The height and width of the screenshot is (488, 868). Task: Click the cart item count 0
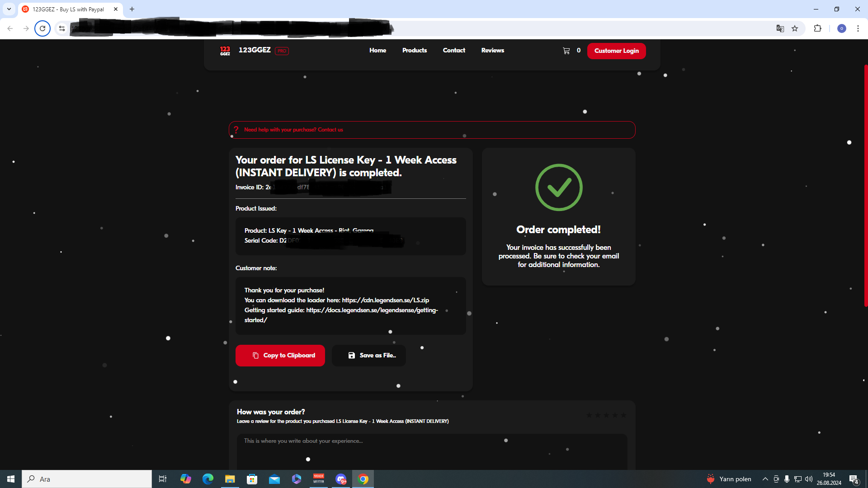click(579, 51)
